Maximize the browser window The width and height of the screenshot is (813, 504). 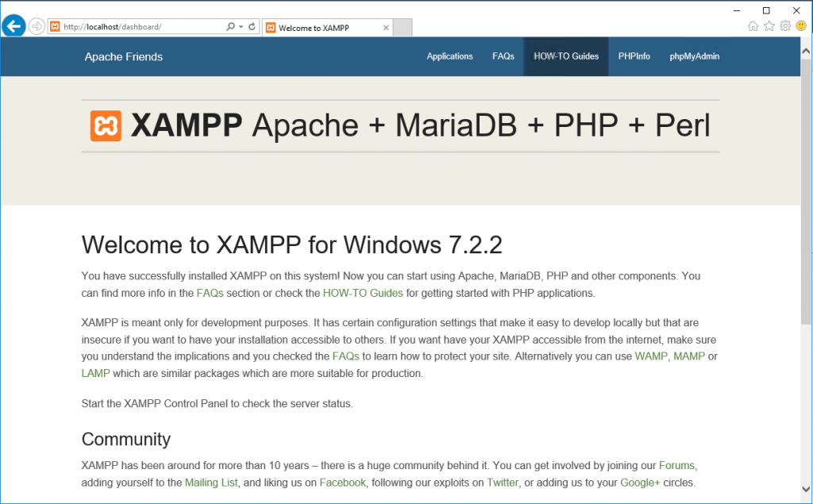tap(766, 10)
